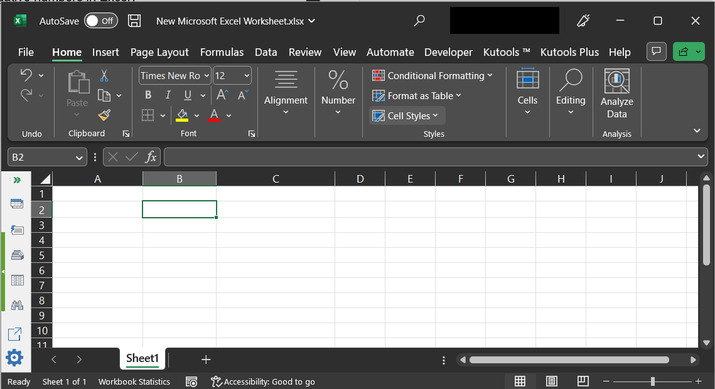Click the Insert Function fx icon
Screen dimensions: 715x389
[x=151, y=157]
